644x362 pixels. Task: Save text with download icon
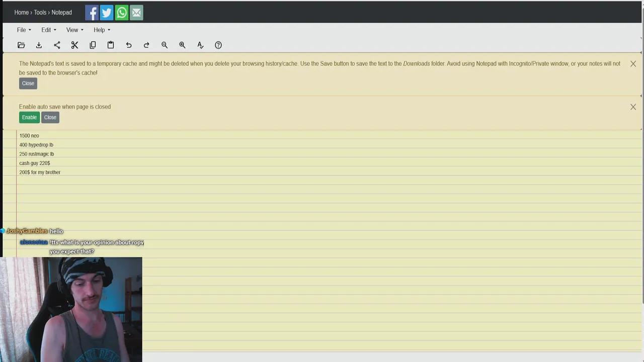pyautogui.click(x=39, y=45)
